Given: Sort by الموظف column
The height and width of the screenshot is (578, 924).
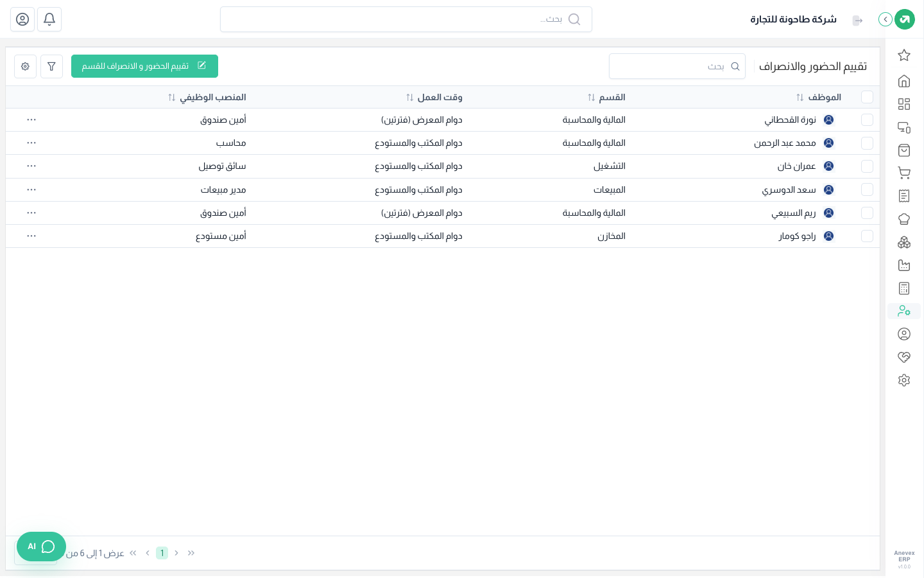Looking at the screenshot, I should click(800, 98).
